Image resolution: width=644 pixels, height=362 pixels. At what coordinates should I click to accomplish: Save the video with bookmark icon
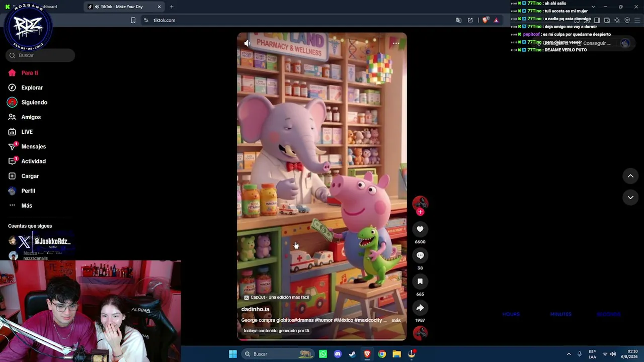[420, 282]
